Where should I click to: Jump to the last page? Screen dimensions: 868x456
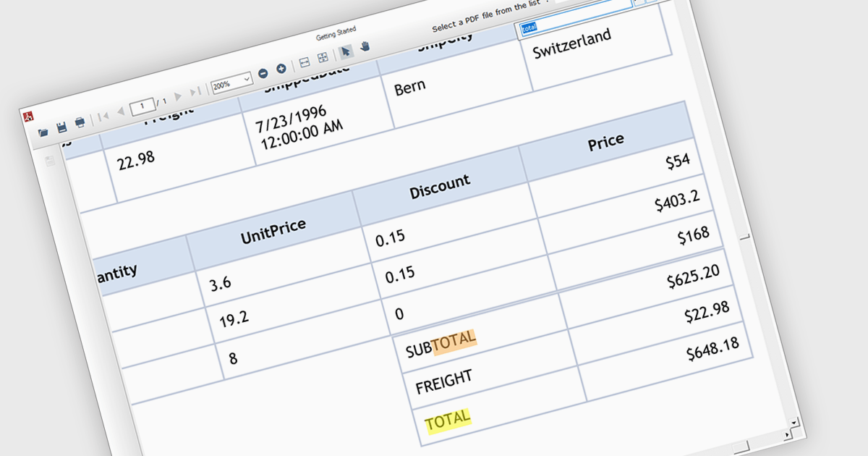tap(195, 91)
